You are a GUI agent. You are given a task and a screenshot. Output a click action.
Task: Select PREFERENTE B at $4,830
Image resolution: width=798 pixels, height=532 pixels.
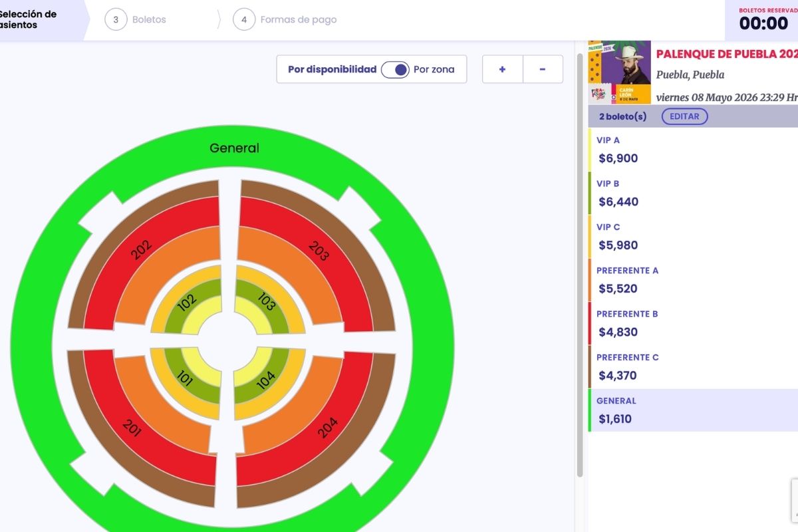pos(692,323)
